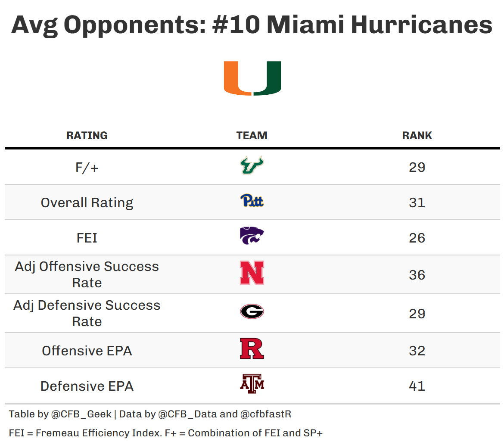Click Adj Defensive Success Rate label
This screenshot has width=504, height=448.
point(87,313)
